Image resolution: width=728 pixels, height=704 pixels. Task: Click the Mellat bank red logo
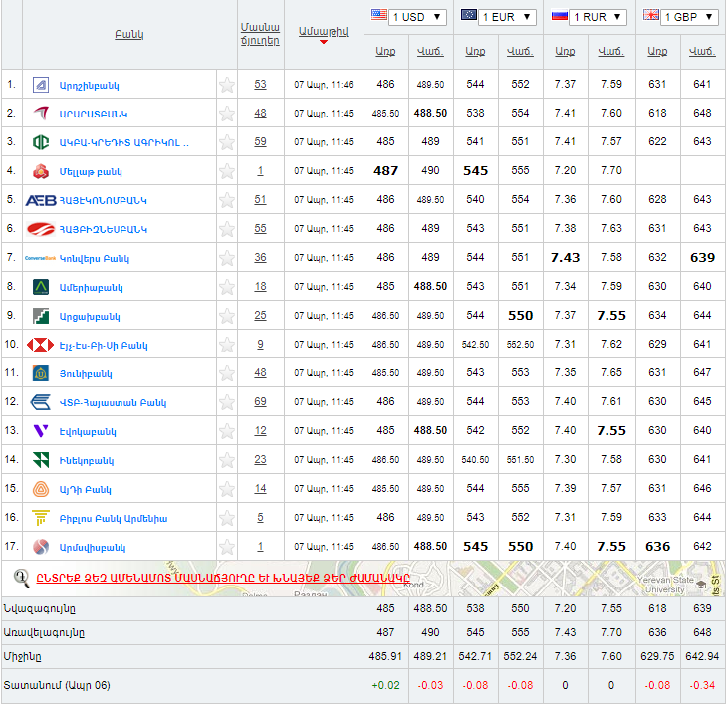point(41,171)
